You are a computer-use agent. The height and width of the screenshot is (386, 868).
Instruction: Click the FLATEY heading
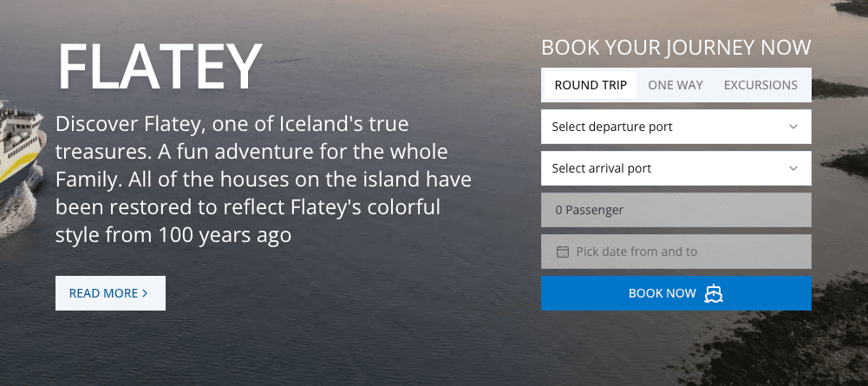click(160, 67)
